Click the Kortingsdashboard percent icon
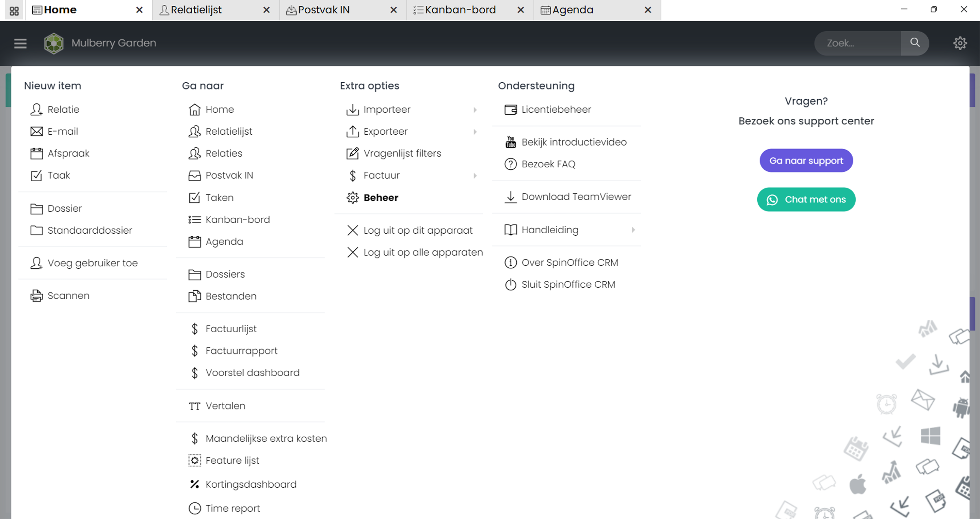The height and width of the screenshot is (519, 980). click(194, 484)
